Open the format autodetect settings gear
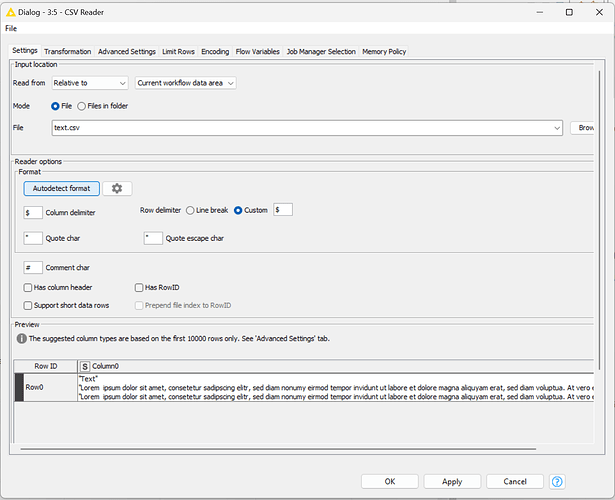The height and width of the screenshot is (500, 615). click(x=117, y=188)
